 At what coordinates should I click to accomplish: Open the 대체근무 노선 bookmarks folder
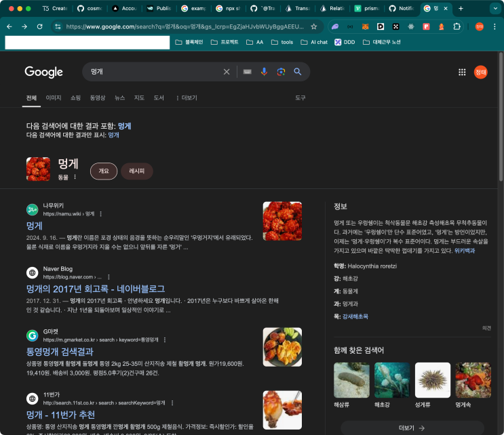coord(381,42)
